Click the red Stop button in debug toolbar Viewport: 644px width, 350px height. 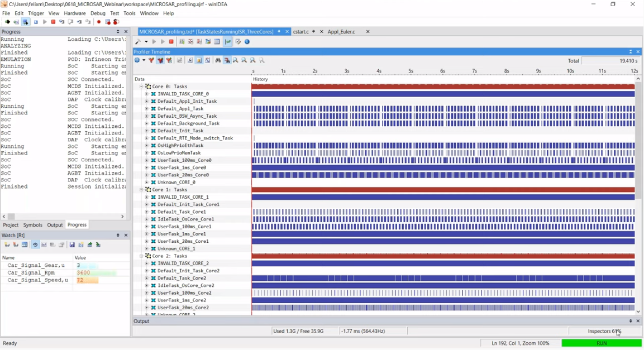[53, 22]
